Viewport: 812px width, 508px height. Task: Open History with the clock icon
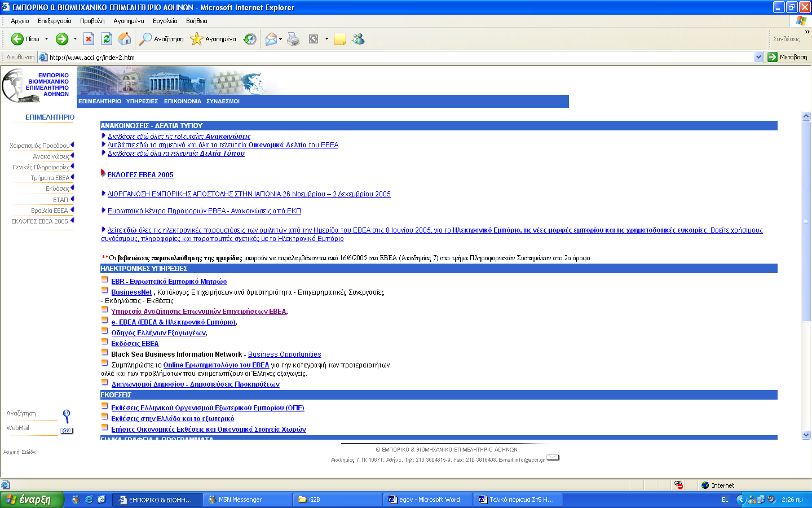[x=250, y=39]
